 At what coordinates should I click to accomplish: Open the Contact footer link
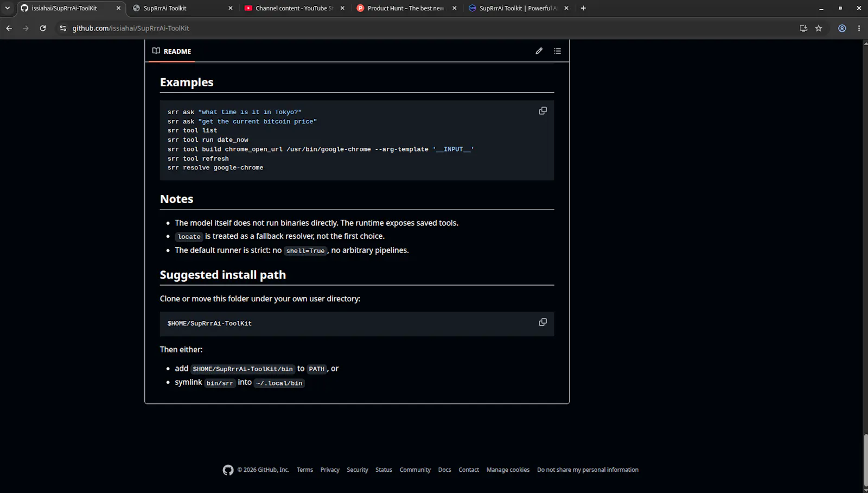tap(469, 470)
